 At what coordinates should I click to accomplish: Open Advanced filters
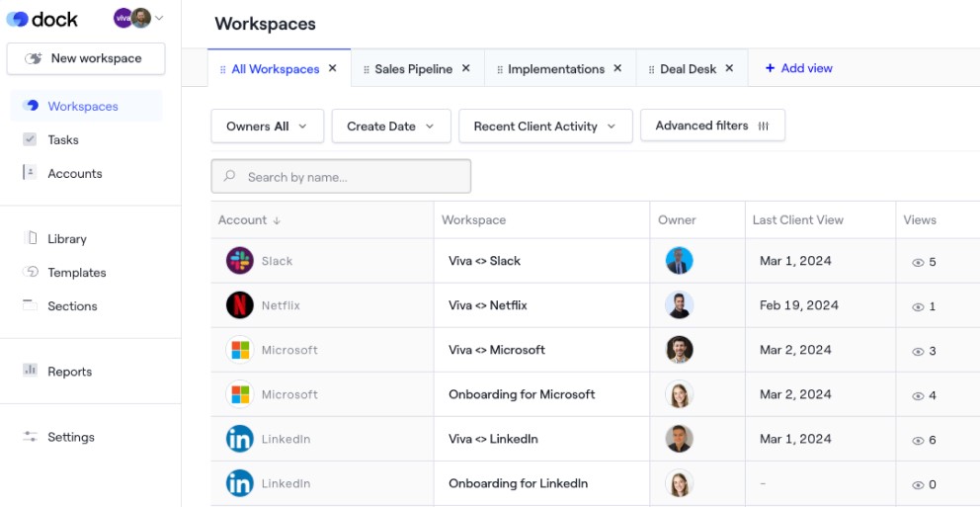[x=711, y=126]
